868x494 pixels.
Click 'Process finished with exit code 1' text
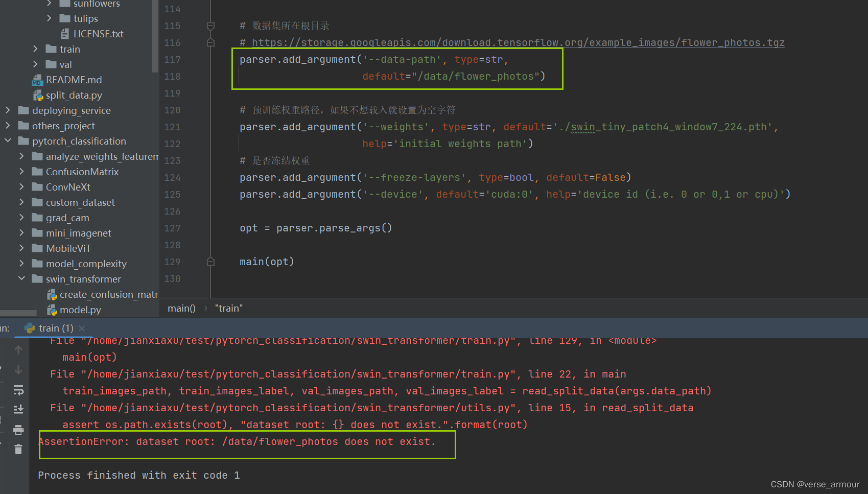(139, 475)
